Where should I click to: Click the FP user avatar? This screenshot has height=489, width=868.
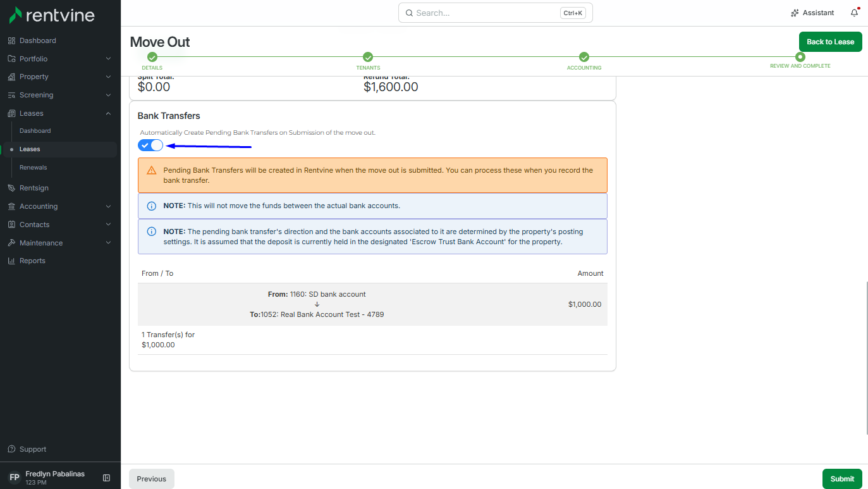point(15,478)
